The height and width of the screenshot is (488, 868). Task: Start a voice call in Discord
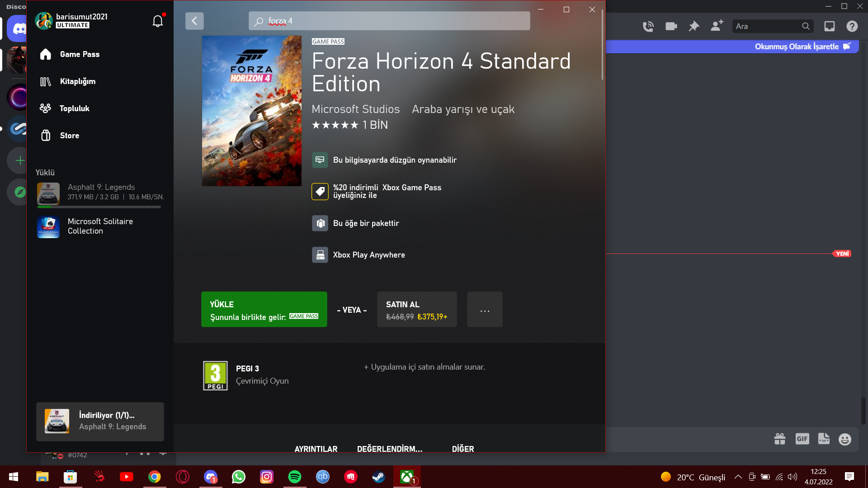click(648, 26)
